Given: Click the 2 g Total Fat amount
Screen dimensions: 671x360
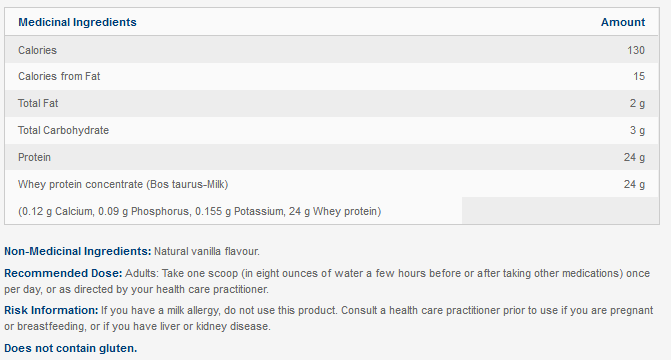Looking at the screenshot, I should point(637,103).
